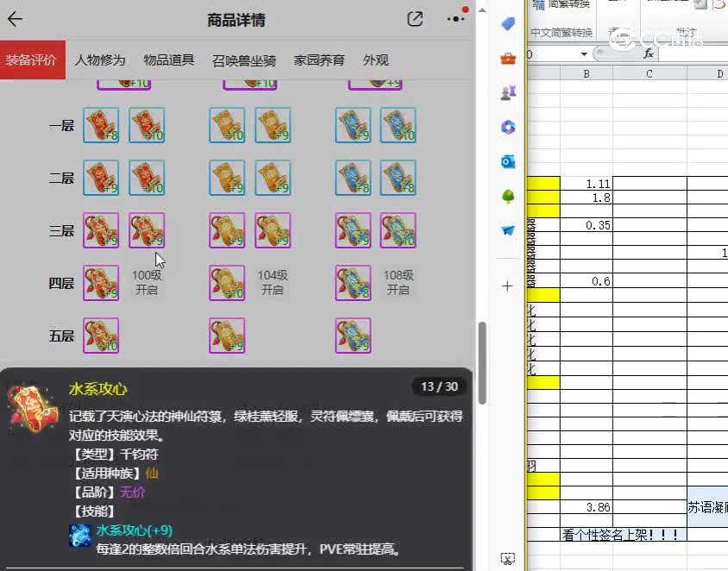Select 一层 blue talisman +10

click(x=399, y=125)
